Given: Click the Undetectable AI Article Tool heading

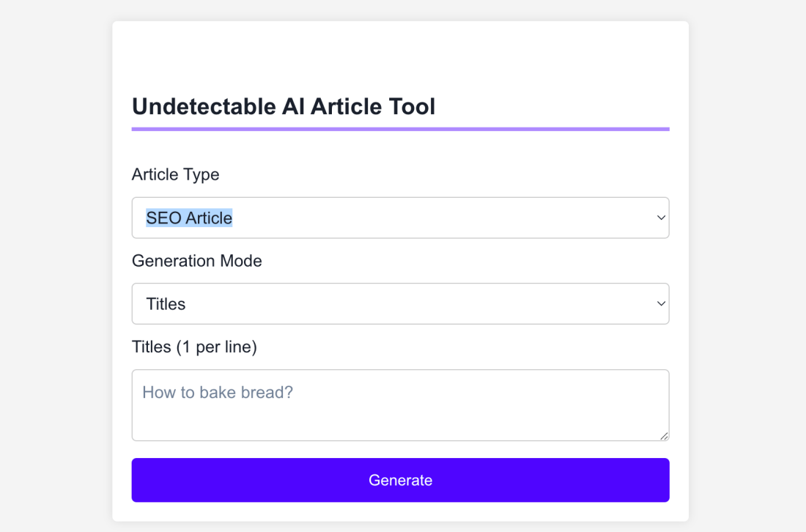Looking at the screenshot, I should tap(283, 106).
